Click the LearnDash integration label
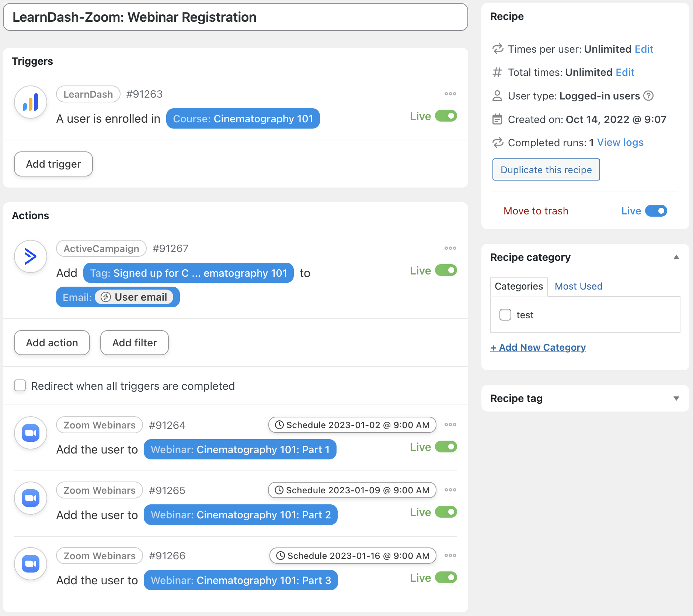Viewport: 693px width, 616px height. (88, 94)
